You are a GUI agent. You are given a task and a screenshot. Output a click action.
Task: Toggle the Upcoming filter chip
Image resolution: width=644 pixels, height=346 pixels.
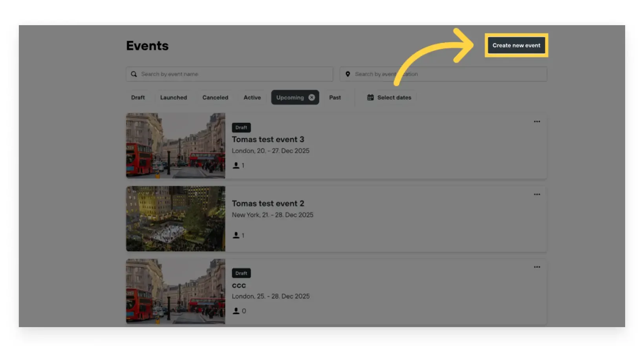pos(295,98)
